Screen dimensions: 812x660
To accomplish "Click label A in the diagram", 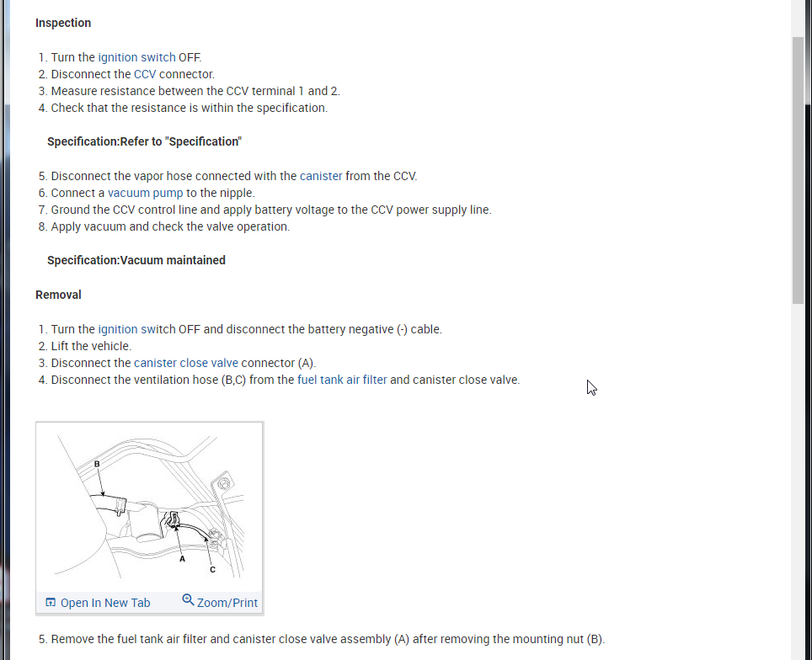I will pos(182,558).
